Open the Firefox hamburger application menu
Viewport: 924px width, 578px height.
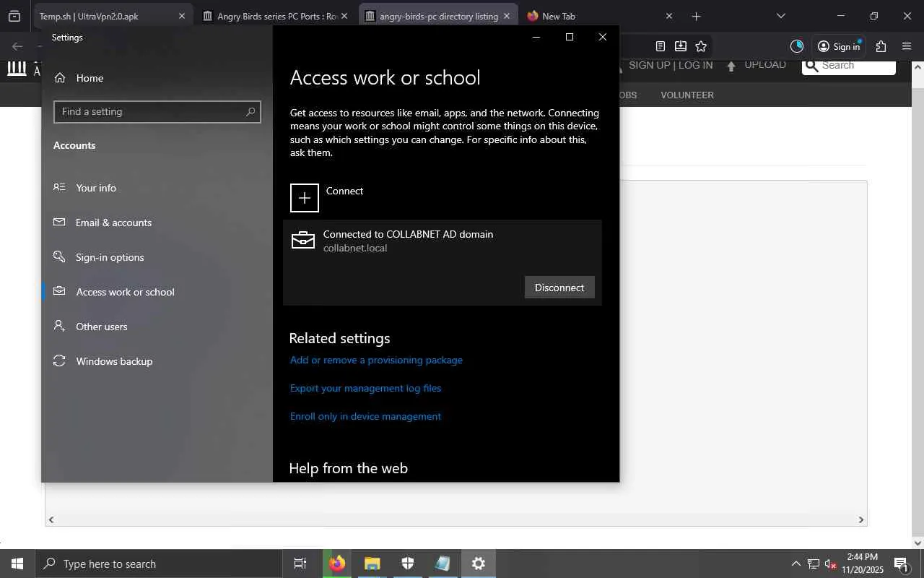pos(907,46)
